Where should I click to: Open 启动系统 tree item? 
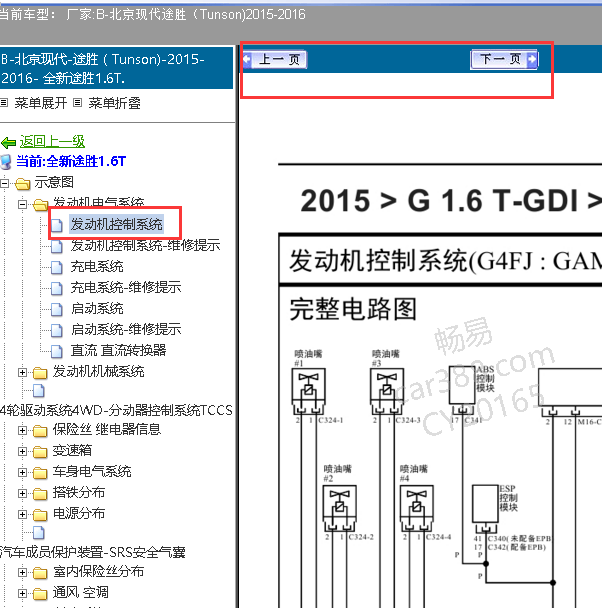pyautogui.click(x=97, y=309)
